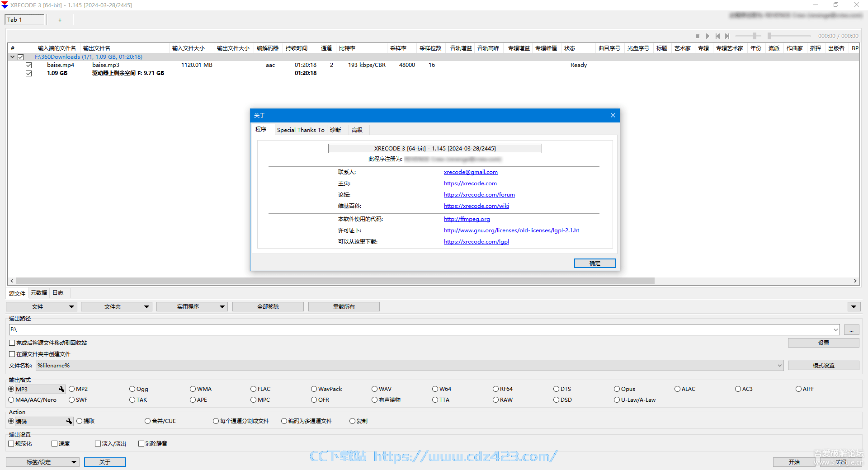Collapse the F:\360Downloads folder group
The image size is (868, 470).
13,57
